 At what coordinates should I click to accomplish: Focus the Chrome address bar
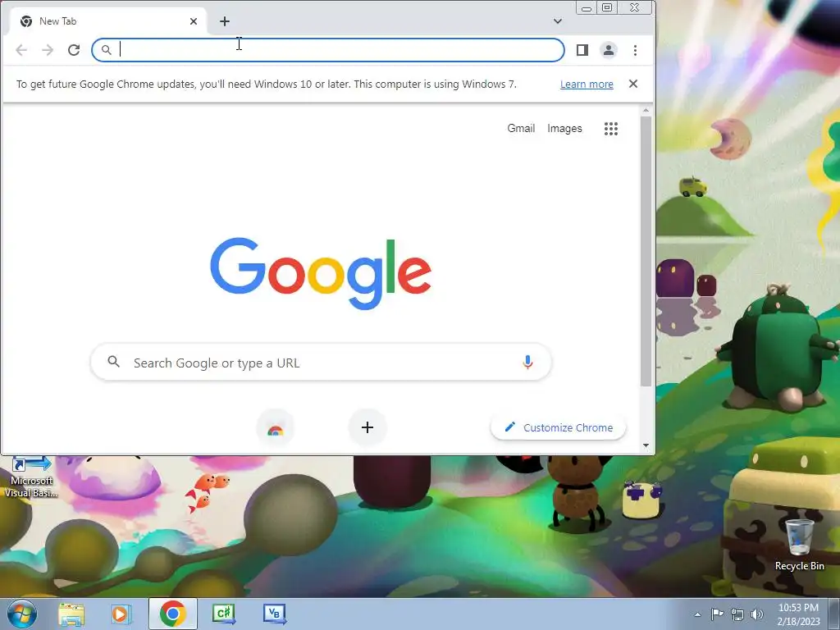click(x=328, y=50)
